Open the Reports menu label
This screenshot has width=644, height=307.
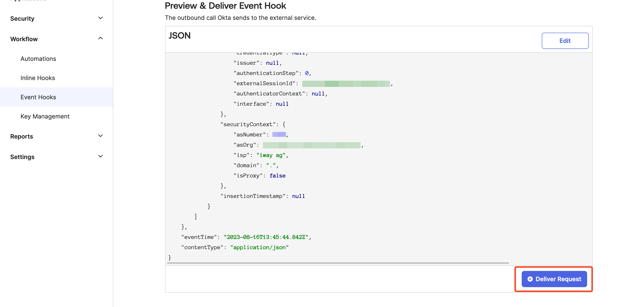click(x=22, y=136)
